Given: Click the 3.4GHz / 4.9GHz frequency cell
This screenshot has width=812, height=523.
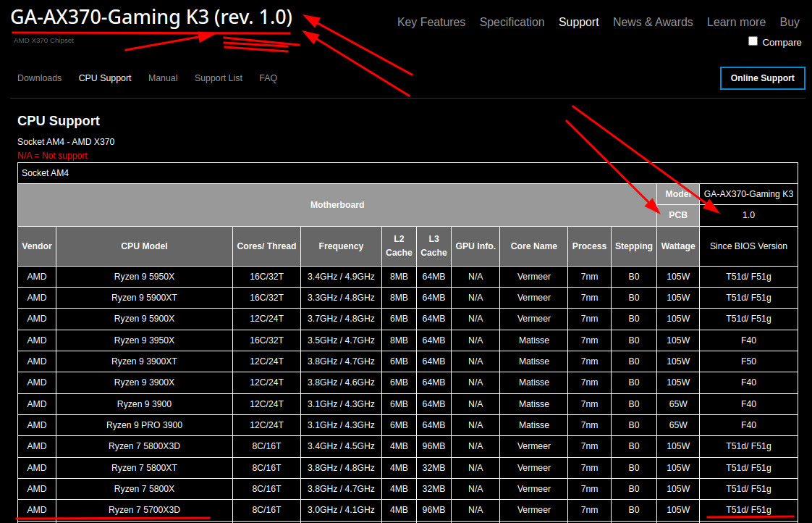Looking at the screenshot, I should pos(341,277).
